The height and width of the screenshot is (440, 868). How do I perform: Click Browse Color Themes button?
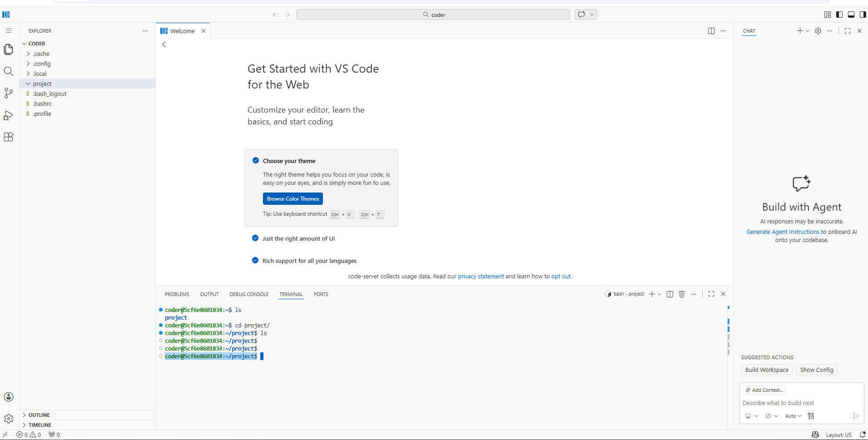pyautogui.click(x=293, y=199)
